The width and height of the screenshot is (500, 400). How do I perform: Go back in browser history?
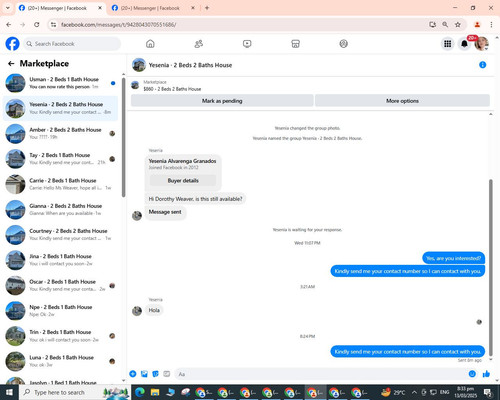coord(9,25)
